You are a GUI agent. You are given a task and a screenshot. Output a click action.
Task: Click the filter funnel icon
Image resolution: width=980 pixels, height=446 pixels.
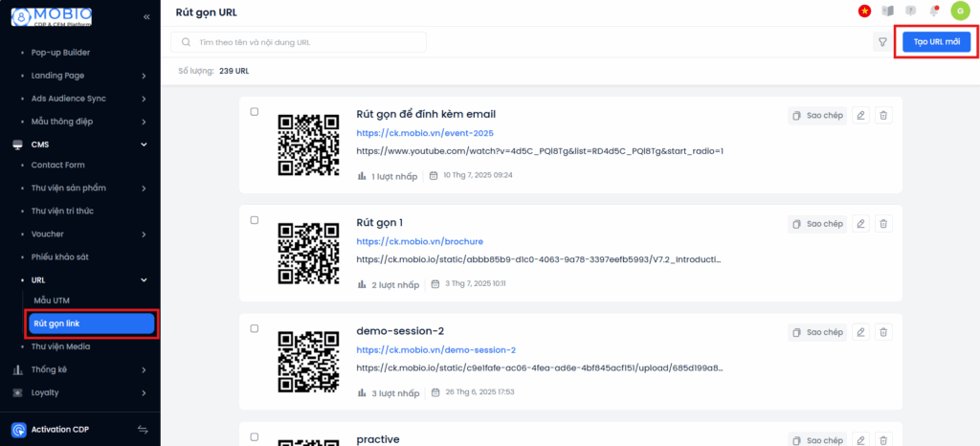881,42
